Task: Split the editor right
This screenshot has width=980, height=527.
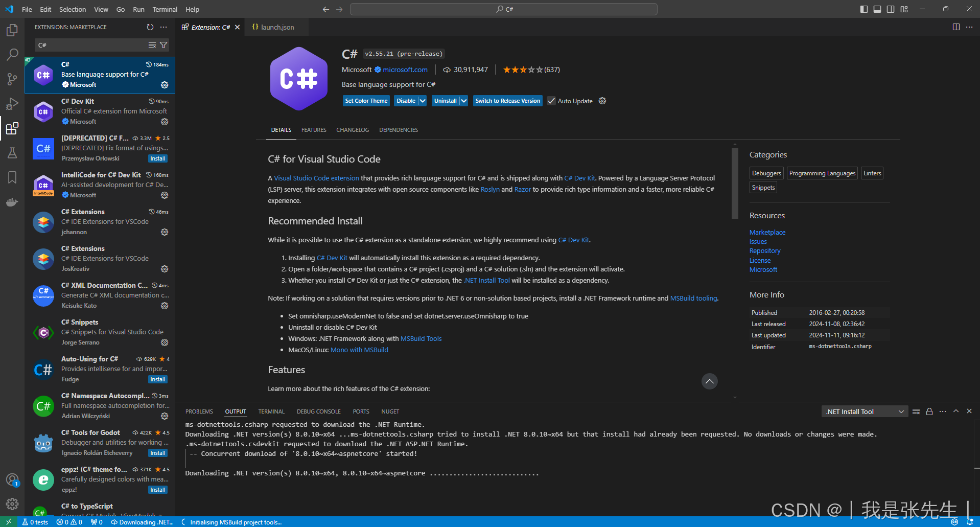Action: point(956,27)
